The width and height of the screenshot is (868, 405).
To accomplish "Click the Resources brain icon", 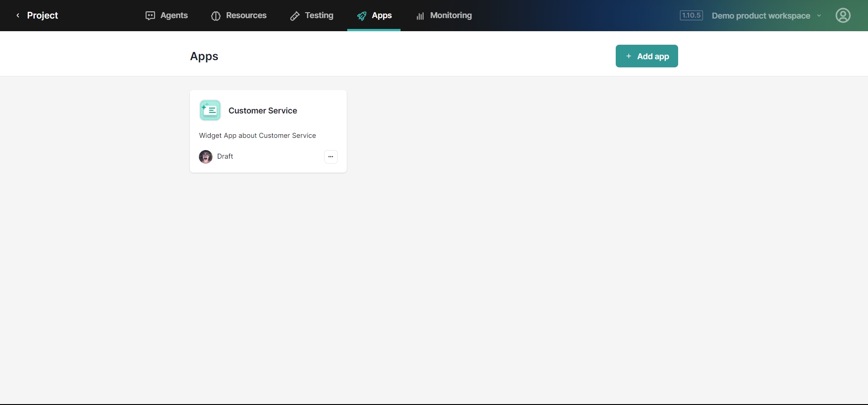I will (x=216, y=16).
